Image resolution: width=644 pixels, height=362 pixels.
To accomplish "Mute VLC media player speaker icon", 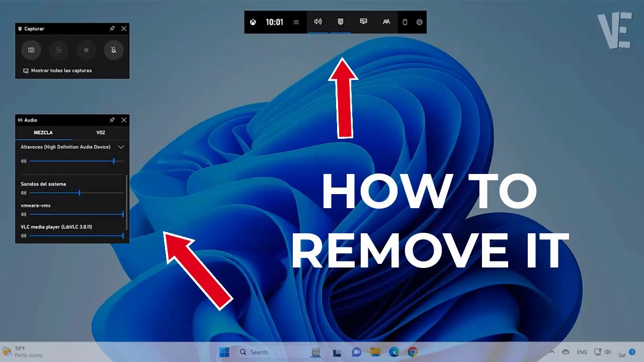I will pyautogui.click(x=24, y=235).
